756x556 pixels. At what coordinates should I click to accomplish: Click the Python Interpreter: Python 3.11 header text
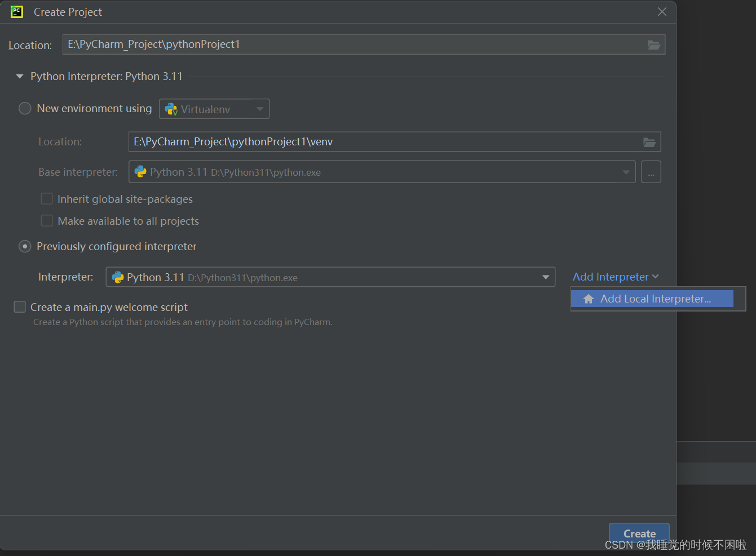pyautogui.click(x=107, y=76)
